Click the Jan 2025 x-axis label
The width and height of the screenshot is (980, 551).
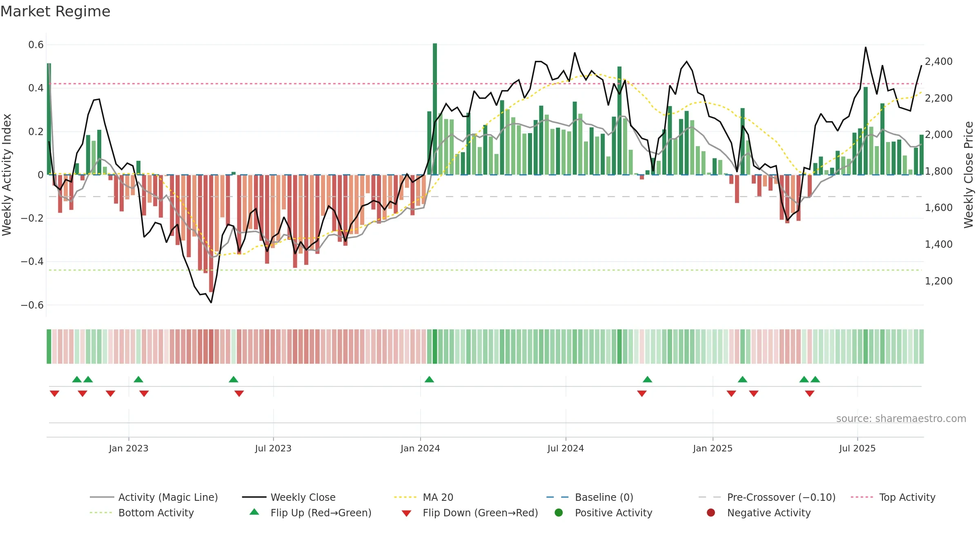pos(713,449)
